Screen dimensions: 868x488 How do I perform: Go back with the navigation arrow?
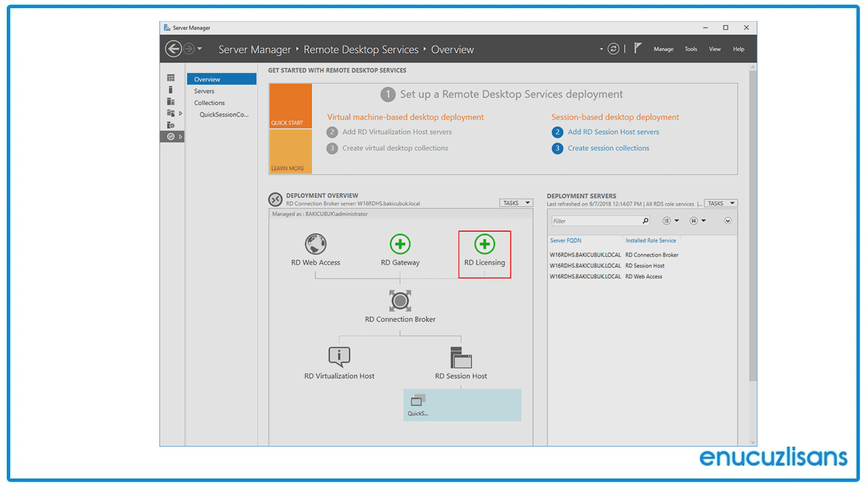pos(173,49)
